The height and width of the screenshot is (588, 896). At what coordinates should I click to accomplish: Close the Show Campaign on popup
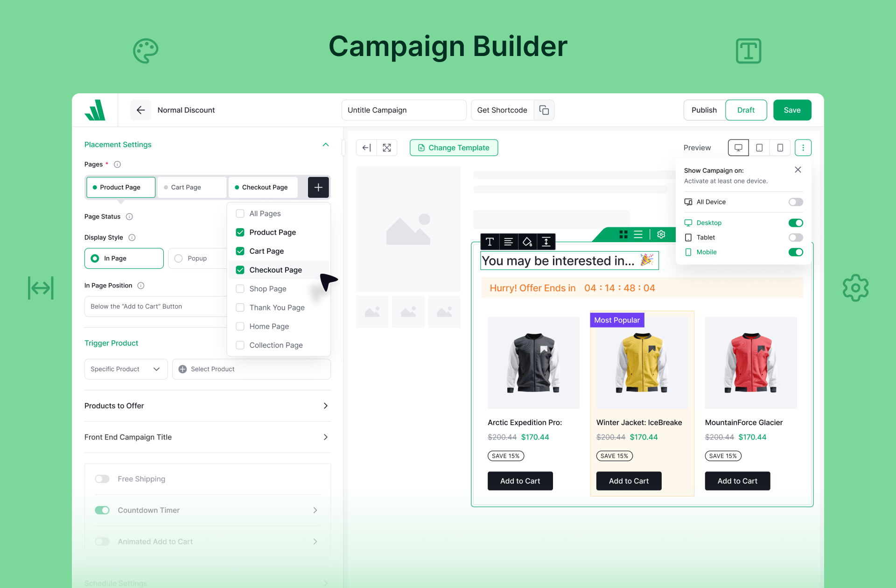tap(798, 170)
